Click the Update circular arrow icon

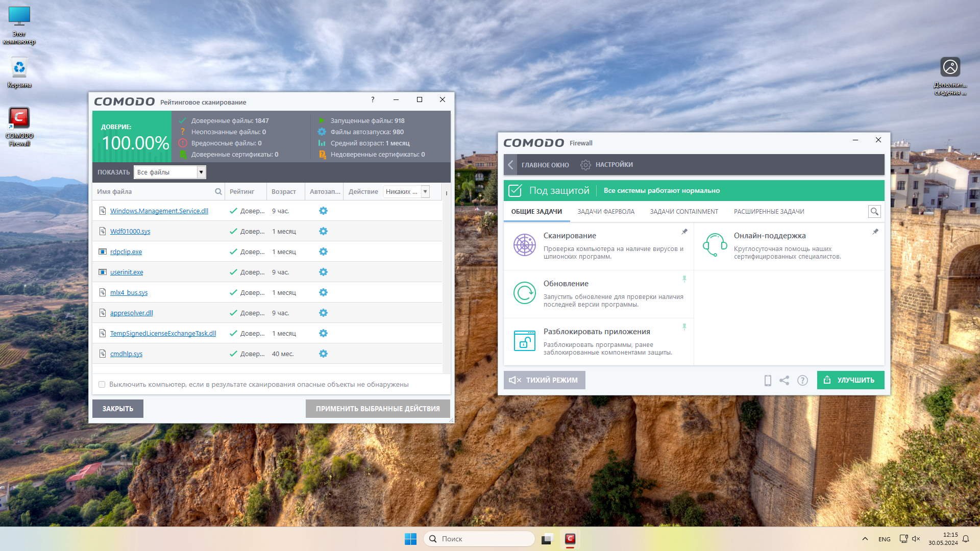(524, 293)
